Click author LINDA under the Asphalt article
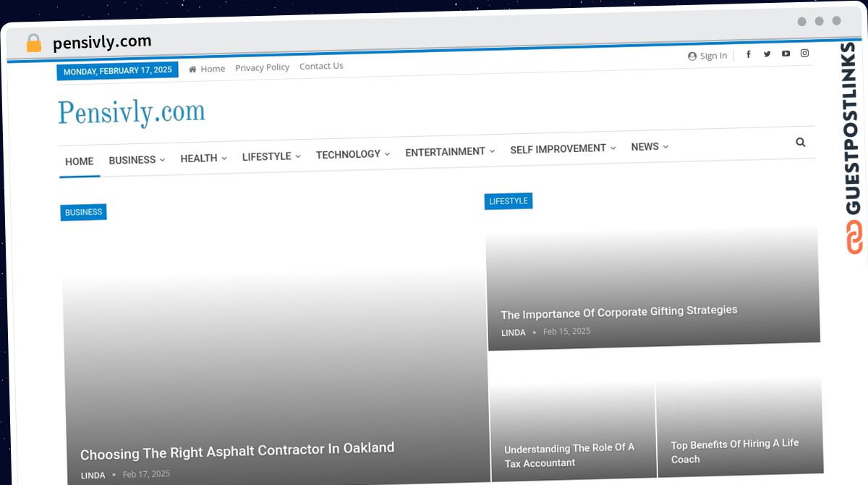Screen dimensions: 868x485 (x=93, y=476)
